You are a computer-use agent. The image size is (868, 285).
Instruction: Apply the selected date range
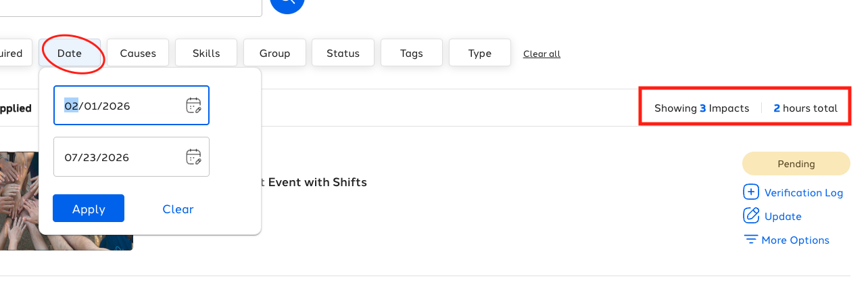point(89,209)
